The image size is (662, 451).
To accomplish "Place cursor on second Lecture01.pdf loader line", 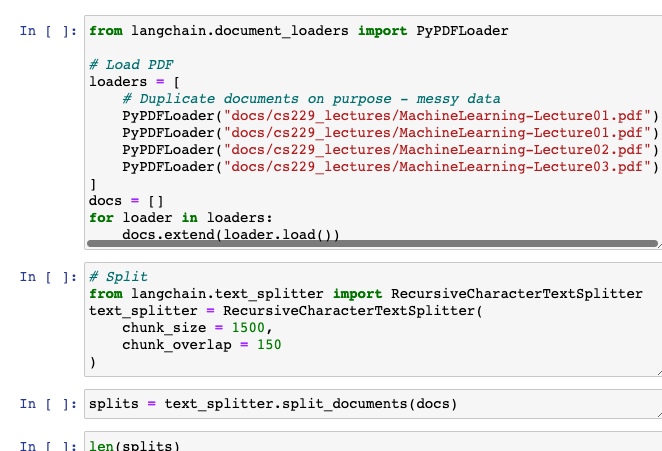I will tap(390, 133).
